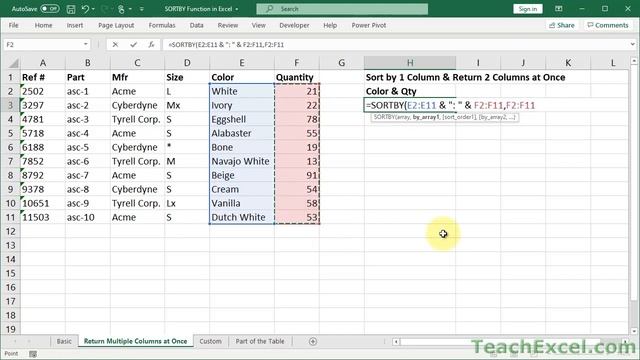The height and width of the screenshot is (360, 640).
Task: Click the Name Box showing F2
Action: tap(43, 44)
